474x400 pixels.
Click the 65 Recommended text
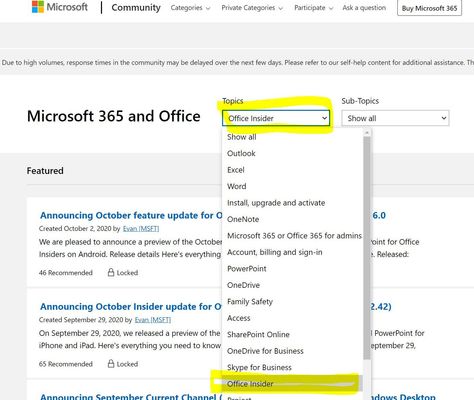click(66, 364)
